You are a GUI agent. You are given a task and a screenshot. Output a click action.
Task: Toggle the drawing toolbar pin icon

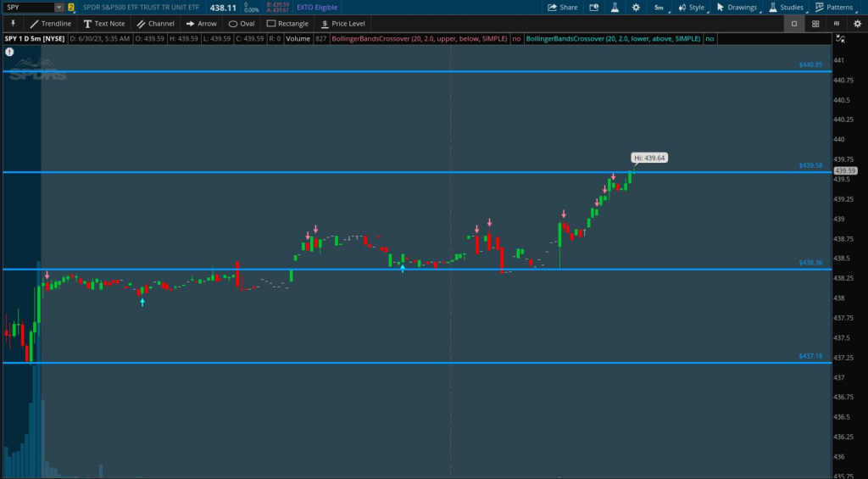click(14, 23)
